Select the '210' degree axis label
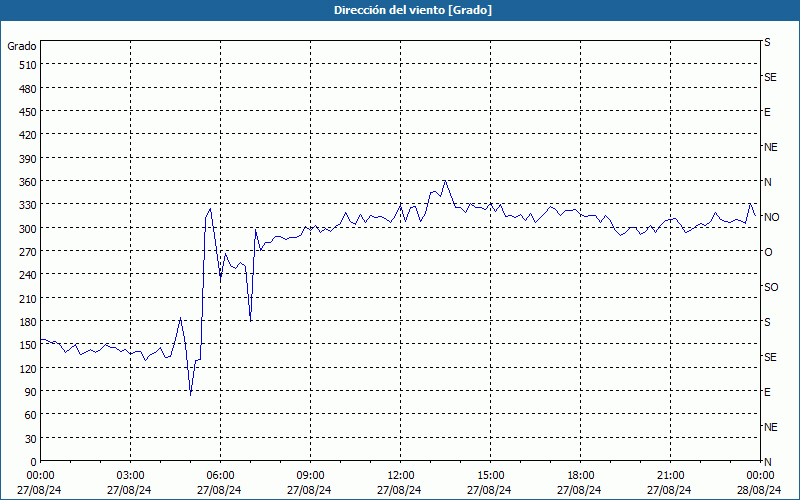Screen dimensions: 800x500 tap(28, 299)
